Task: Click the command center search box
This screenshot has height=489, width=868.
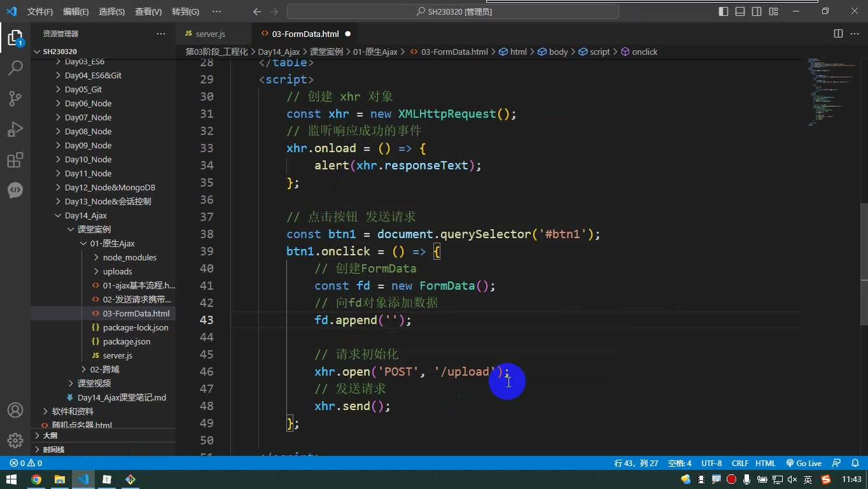Action: tap(453, 11)
